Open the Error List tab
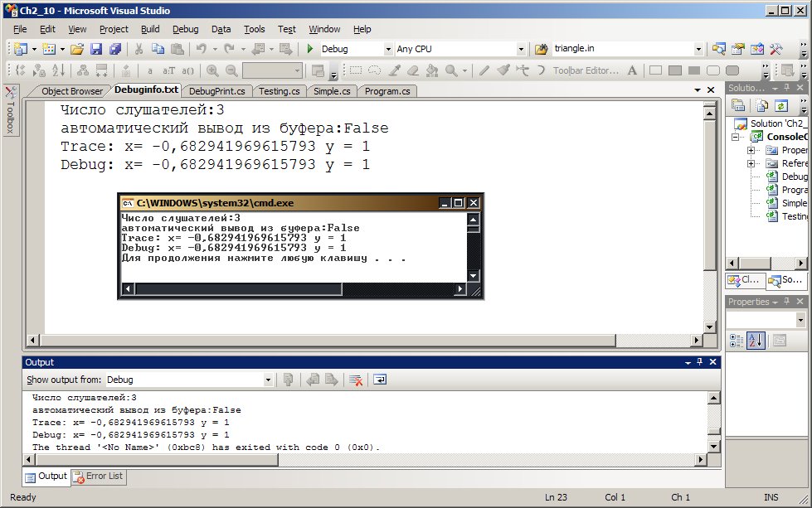 pyautogui.click(x=98, y=477)
